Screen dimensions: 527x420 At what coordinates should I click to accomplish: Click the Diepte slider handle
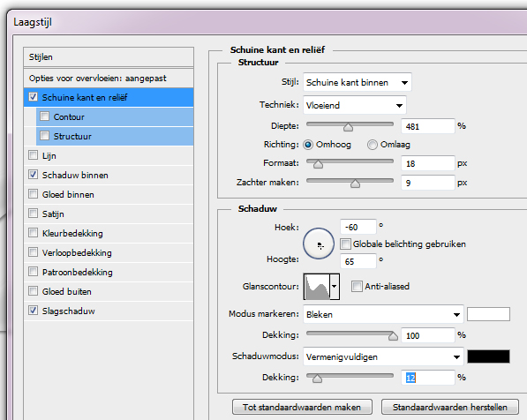coord(348,127)
